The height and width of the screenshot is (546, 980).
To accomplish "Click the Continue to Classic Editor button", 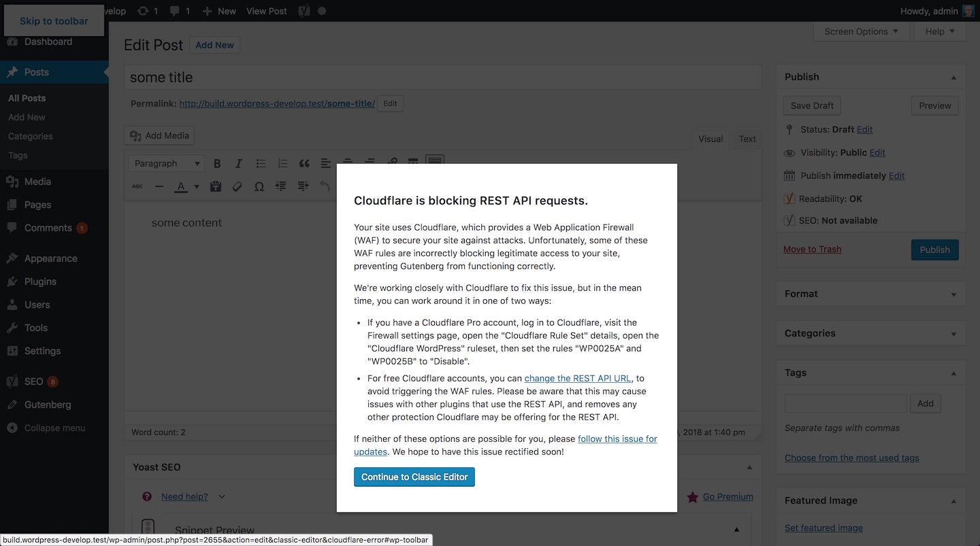I will pos(414,477).
